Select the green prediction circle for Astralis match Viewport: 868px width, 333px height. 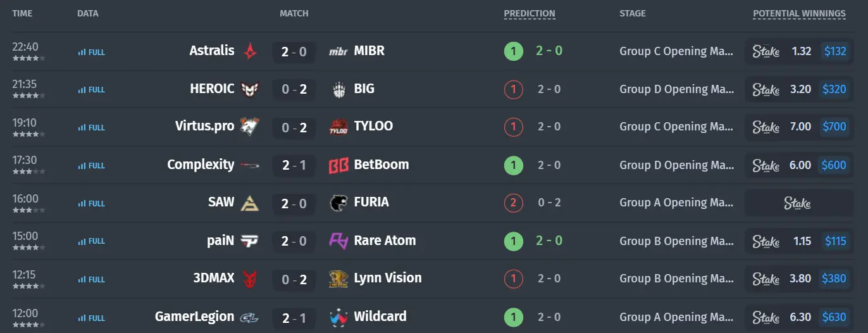pos(513,51)
